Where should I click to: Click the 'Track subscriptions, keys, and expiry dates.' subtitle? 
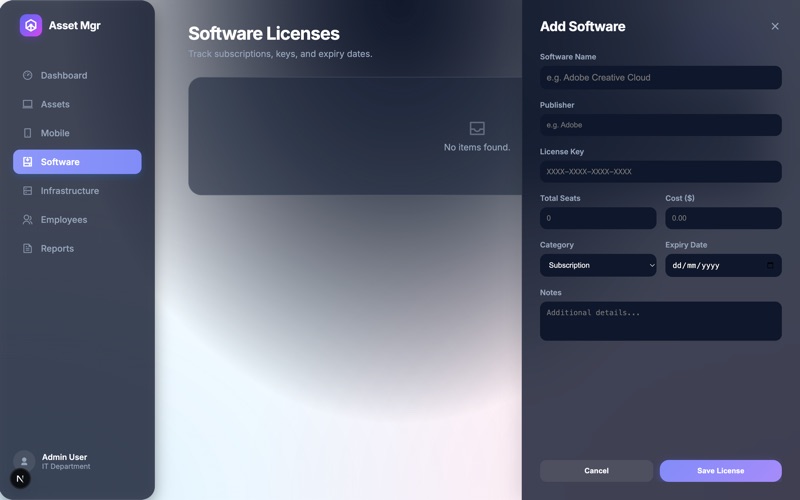[x=280, y=54]
